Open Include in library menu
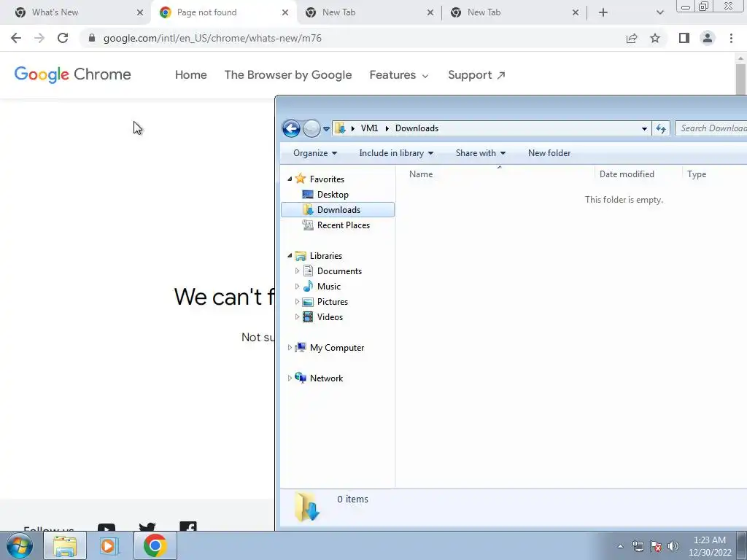Screen dimensions: 747x560 point(396,153)
